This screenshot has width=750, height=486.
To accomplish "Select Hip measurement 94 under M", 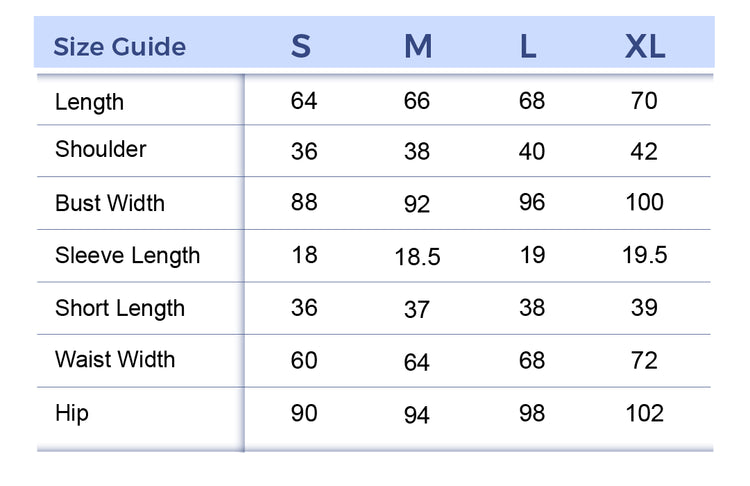I will click(417, 414).
